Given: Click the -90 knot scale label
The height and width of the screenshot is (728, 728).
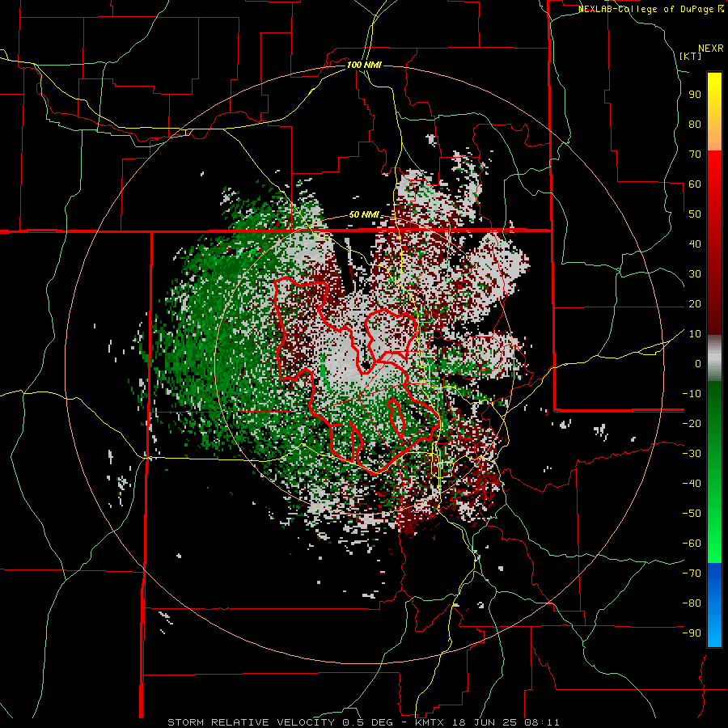Looking at the screenshot, I should 692,633.
